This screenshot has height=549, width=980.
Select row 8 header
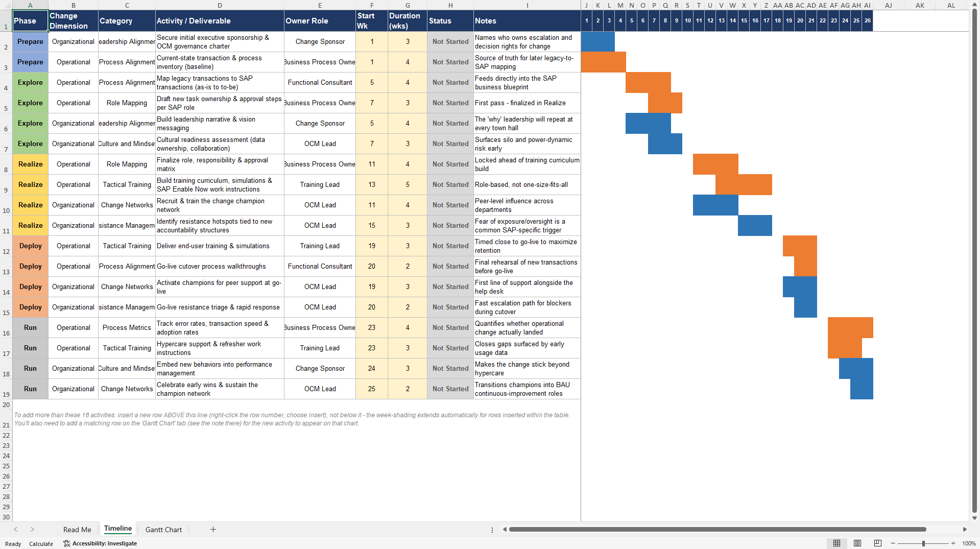pos(6,164)
